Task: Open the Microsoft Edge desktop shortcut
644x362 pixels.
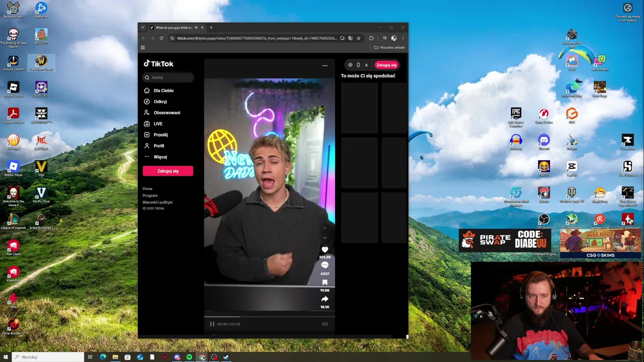Action: pos(572,89)
